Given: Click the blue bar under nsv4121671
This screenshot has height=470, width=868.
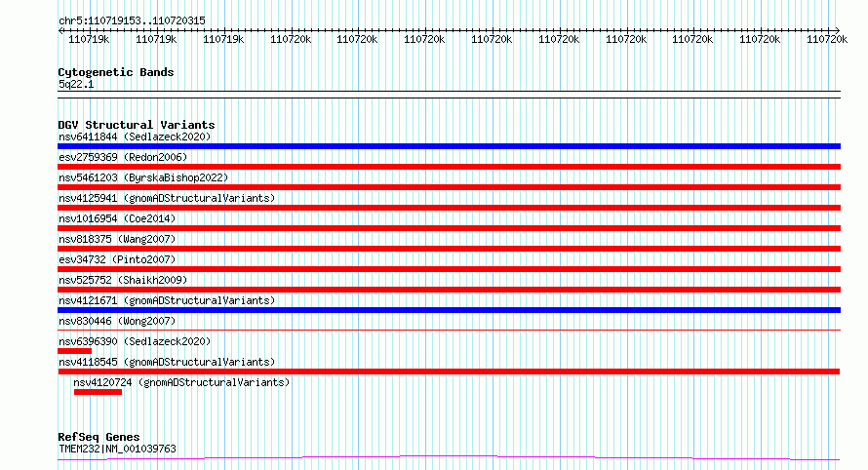Looking at the screenshot, I should pyautogui.click(x=449, y=310).
